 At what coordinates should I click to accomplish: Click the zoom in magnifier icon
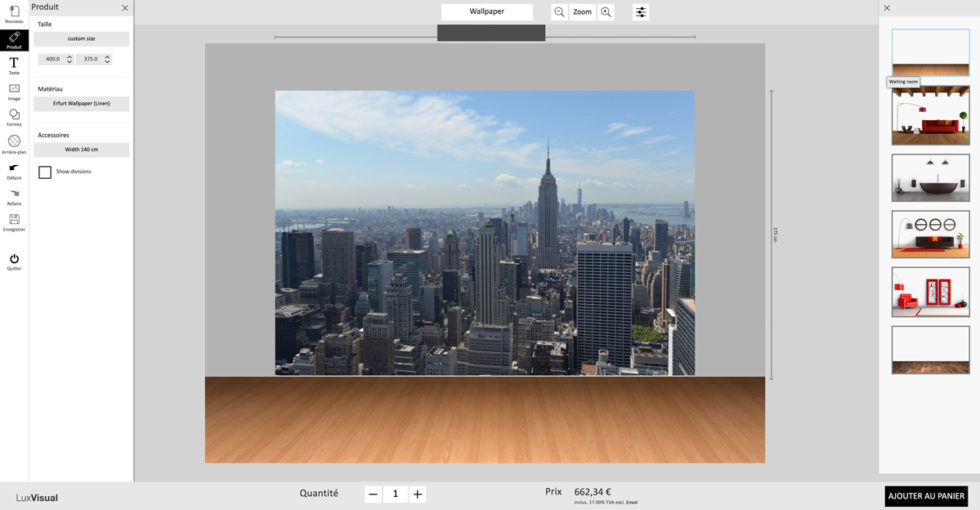coord(606,12)
